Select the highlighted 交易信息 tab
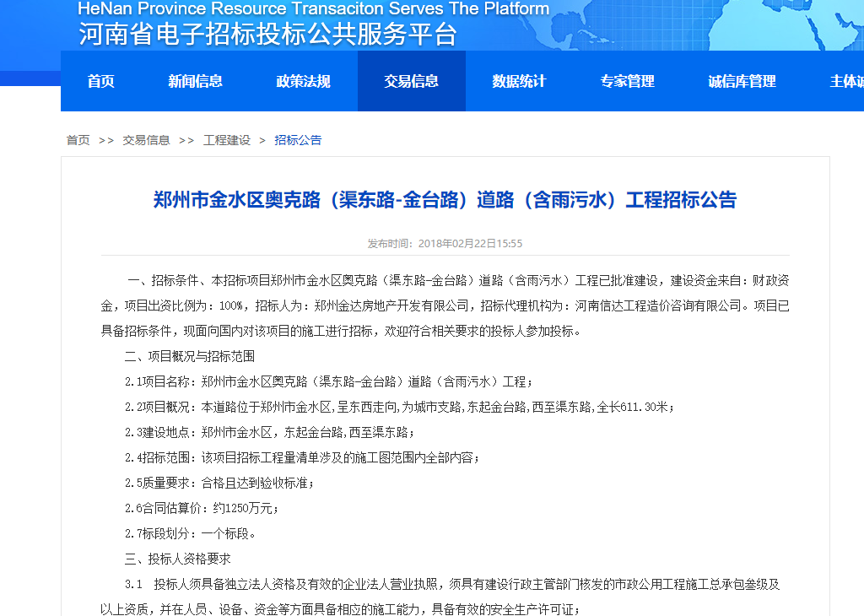The width and height of the screenshot is (864, 616). tap(411, 81)
